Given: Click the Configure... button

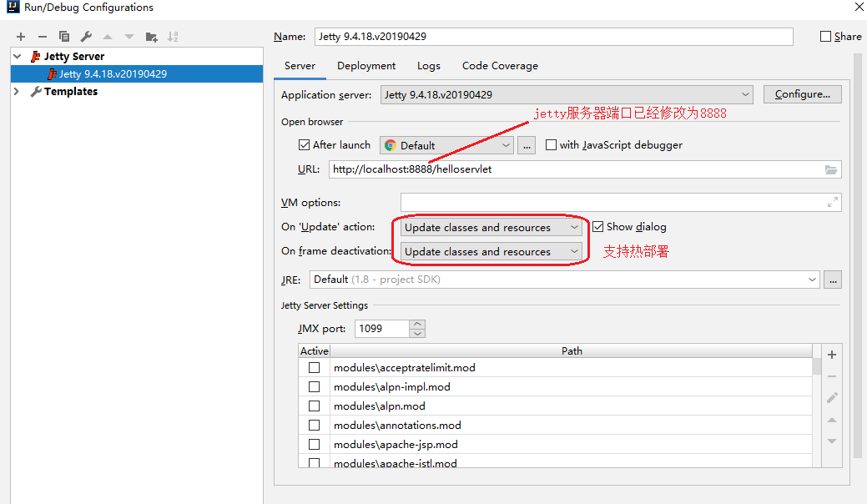Looking at the screenshot, I should [x=802, y=94].
